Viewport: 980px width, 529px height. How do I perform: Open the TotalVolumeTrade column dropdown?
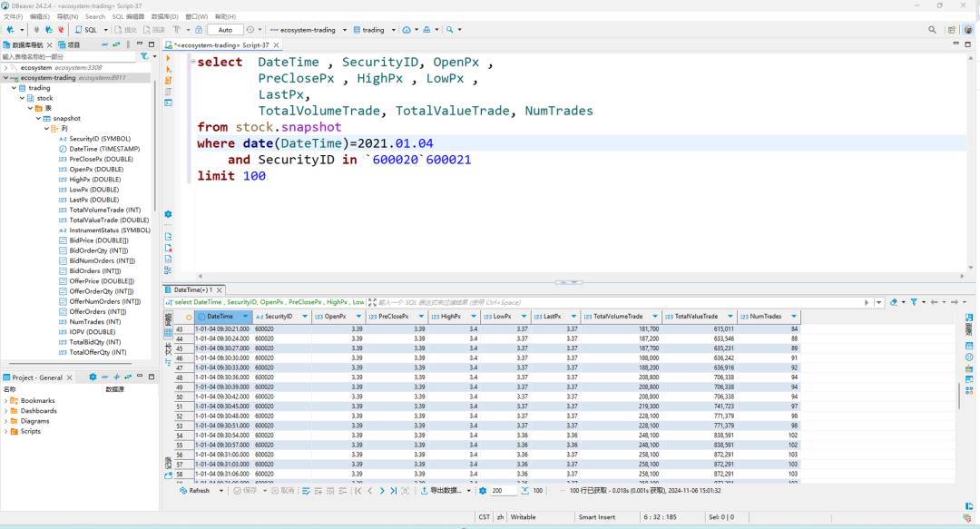(x=655, y=317)
